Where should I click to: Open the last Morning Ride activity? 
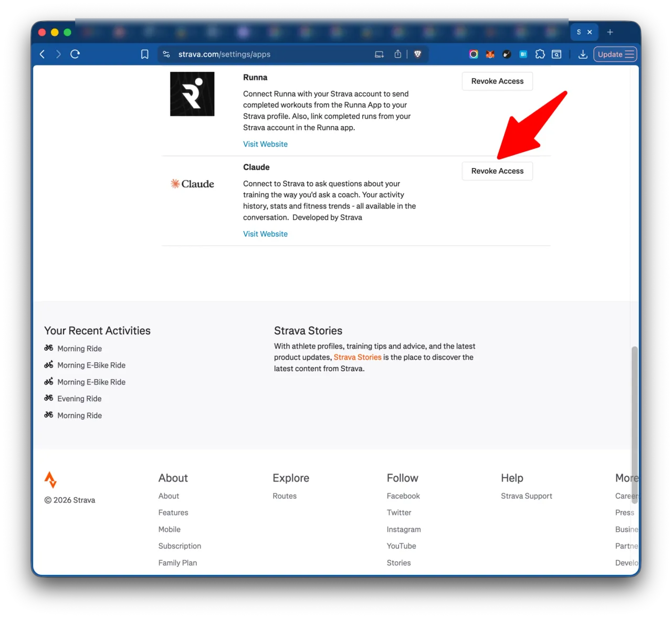point(79,415)
